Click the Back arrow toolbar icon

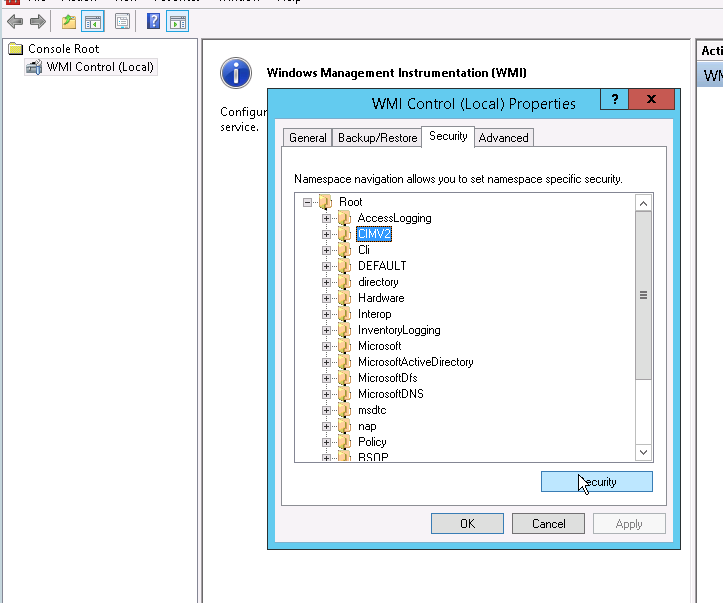click(x=15, y=22)
